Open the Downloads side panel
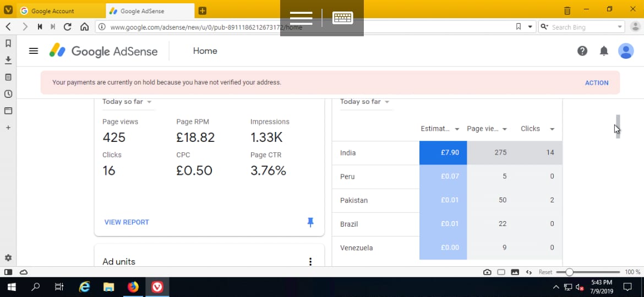Screen dimensions: 644x297 [8, 61]
